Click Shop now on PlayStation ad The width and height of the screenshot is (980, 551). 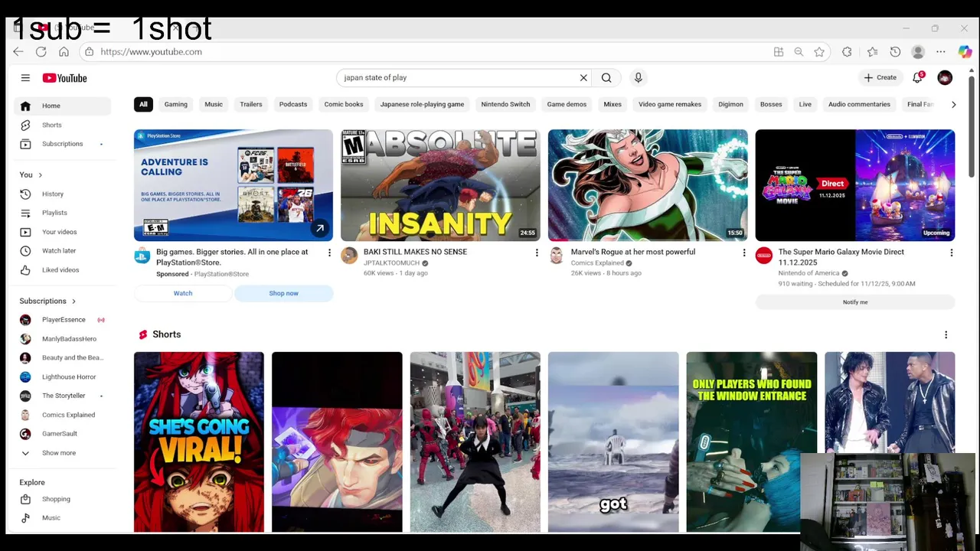(x=283, y=293)
